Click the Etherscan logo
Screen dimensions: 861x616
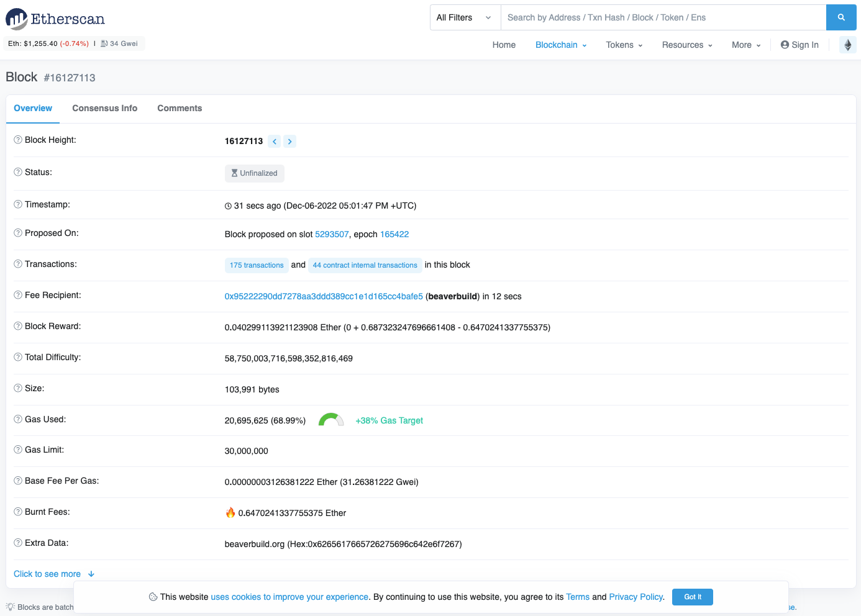(x=55, y=19)
